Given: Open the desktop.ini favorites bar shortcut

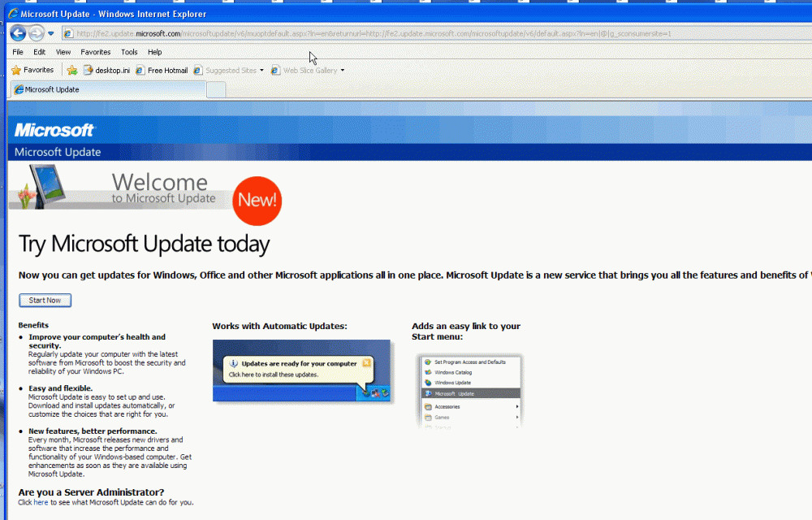Looking at the screenshot, I should click(106, 71).
